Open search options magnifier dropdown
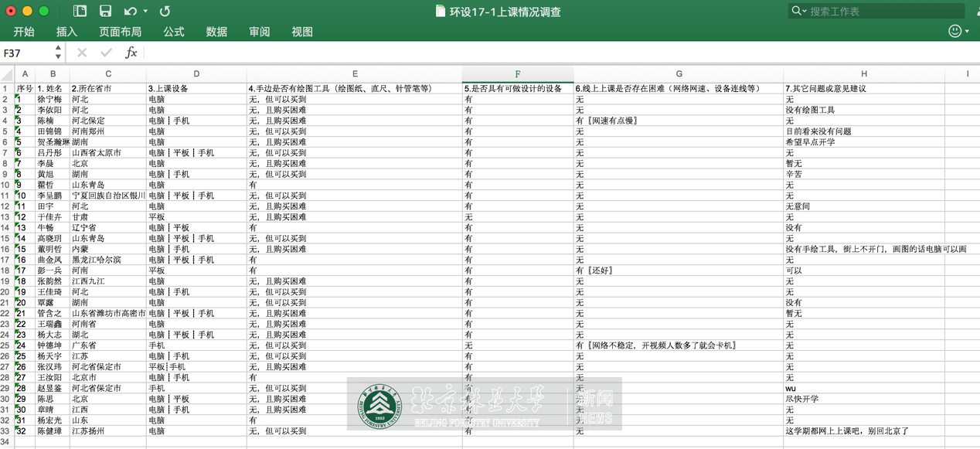This screenshot has height=449, width=980. (x=798, y=12)
